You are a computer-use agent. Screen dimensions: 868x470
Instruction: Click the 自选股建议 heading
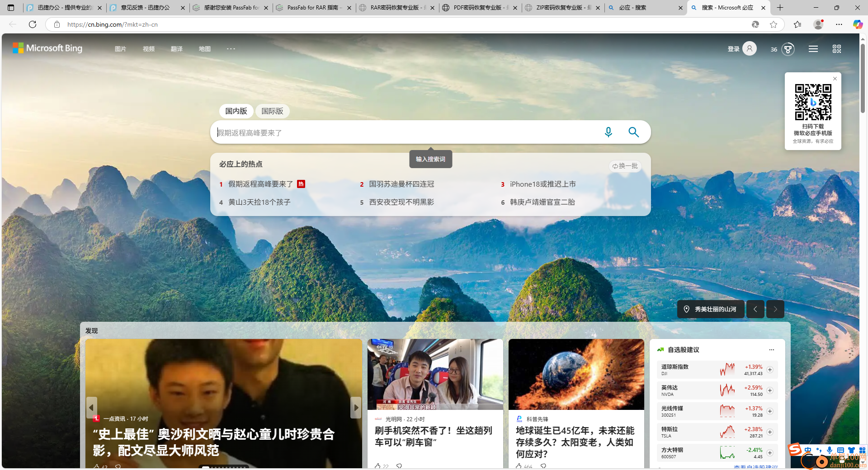pos(683,350)
